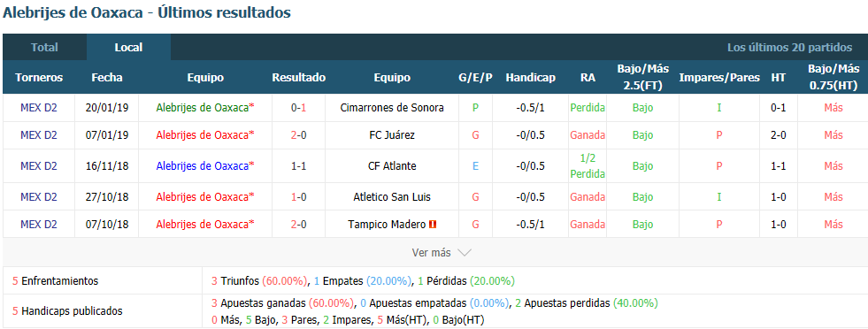Click the Los últimos 20 partidos label
The width and height of the screenshot is (868, 329).
789,48
